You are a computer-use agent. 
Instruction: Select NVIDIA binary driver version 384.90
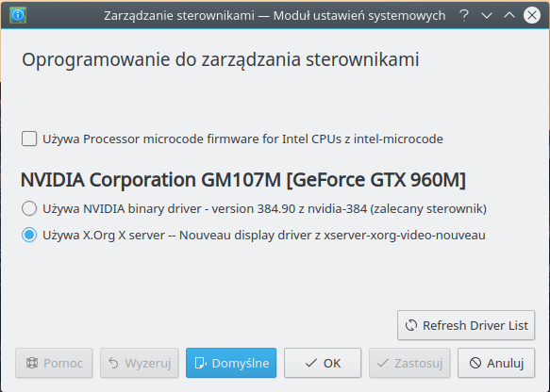tap(29, 208)
